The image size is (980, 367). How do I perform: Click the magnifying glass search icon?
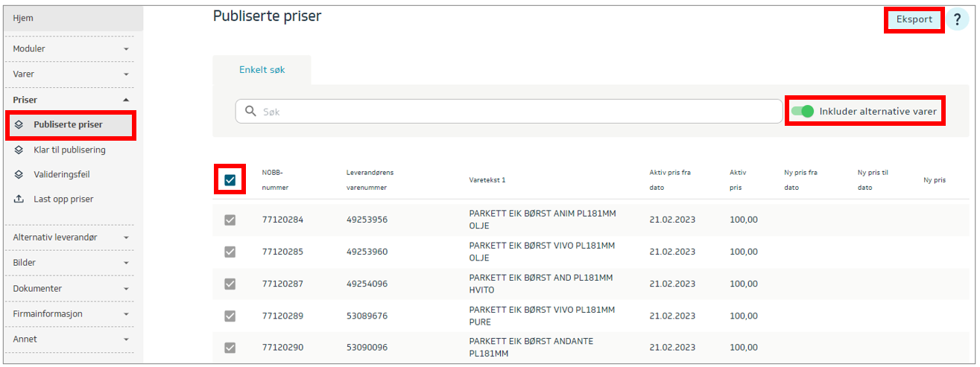(x=250, y=111)
